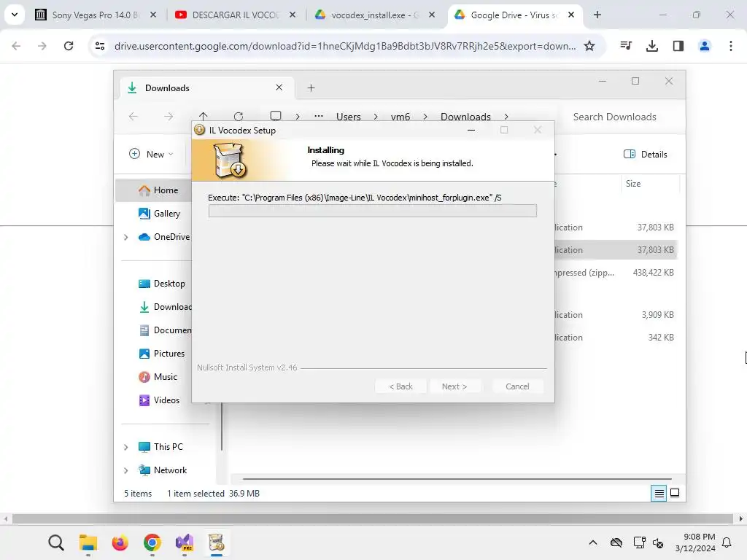The image size is (747, 560).
Task: Switch to Sony Vegas Pro 14.0 tab
Action: 96,15
